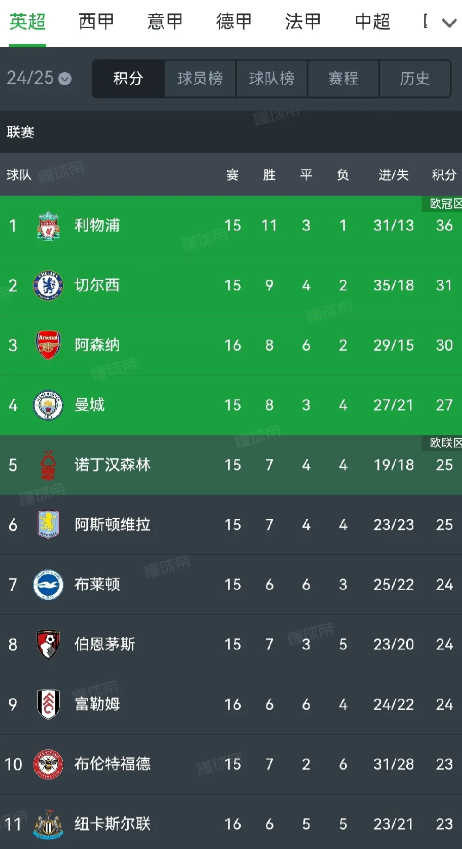Tap the Aston Villa crest

click(48, 525)
